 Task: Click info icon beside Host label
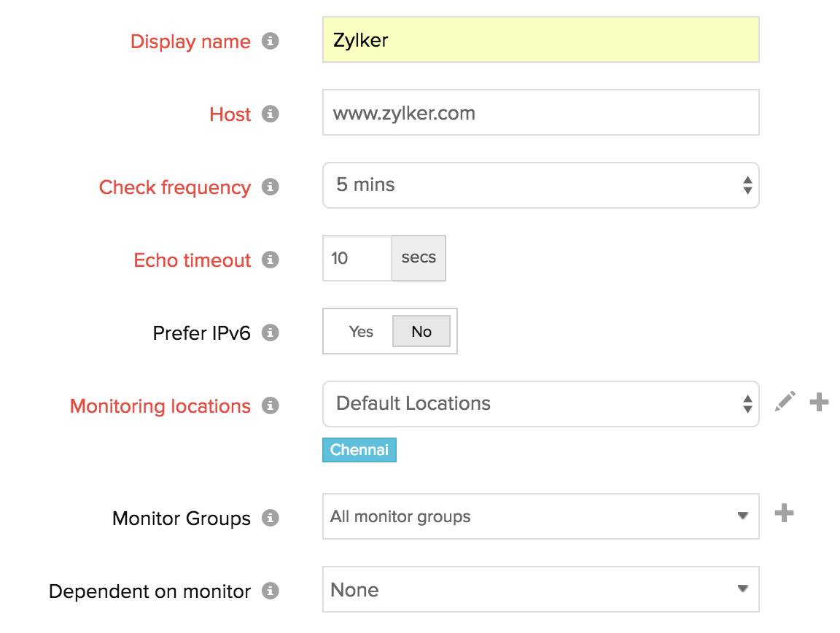click(271, 114)
